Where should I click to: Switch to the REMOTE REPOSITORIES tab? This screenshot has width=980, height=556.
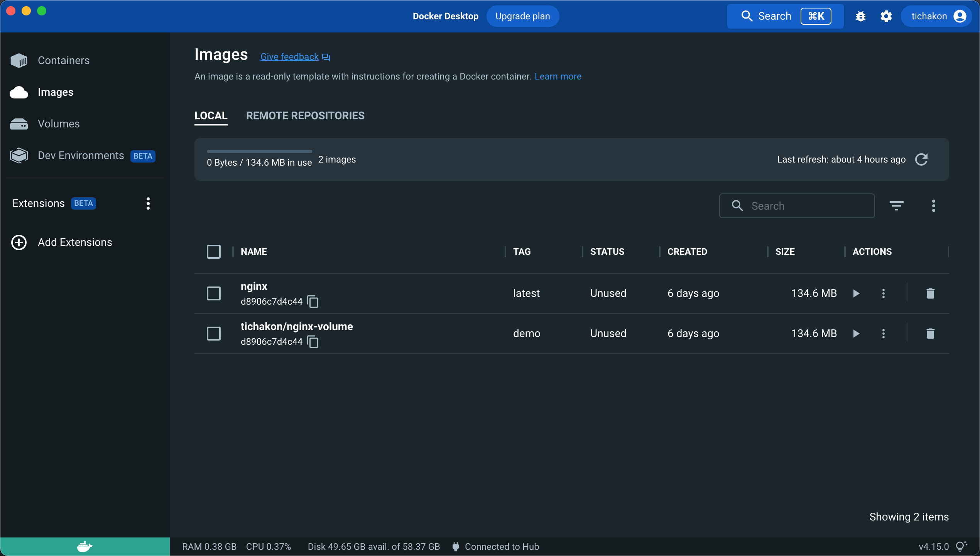(x=305, y=115)
